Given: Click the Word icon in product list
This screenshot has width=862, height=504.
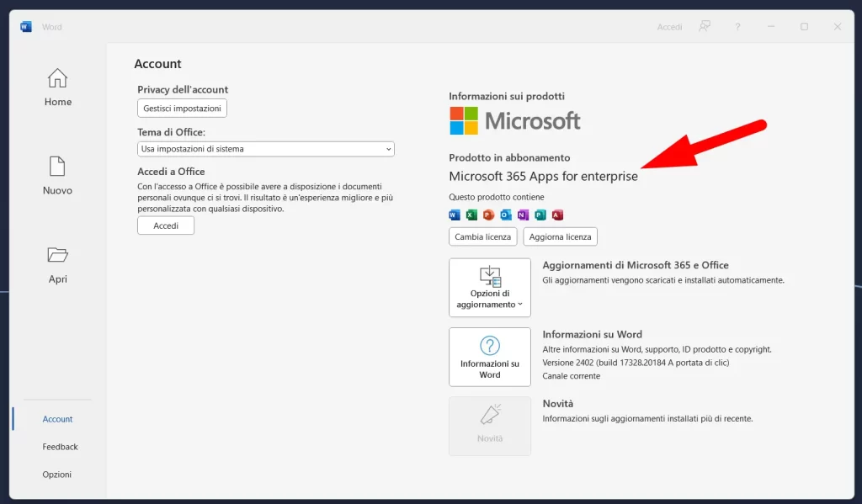Looking at the screenshot, I should pos(454,215).
